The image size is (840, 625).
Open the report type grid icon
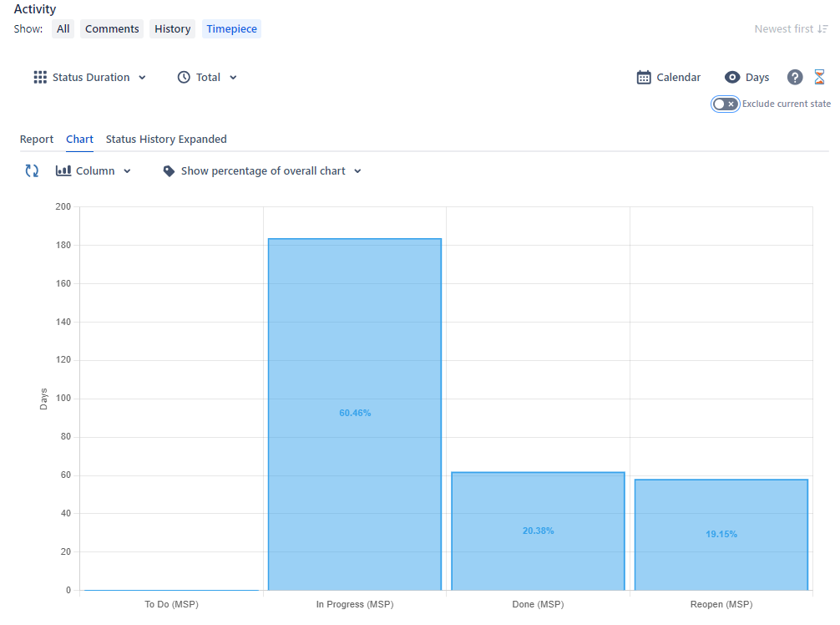(39, 77)
